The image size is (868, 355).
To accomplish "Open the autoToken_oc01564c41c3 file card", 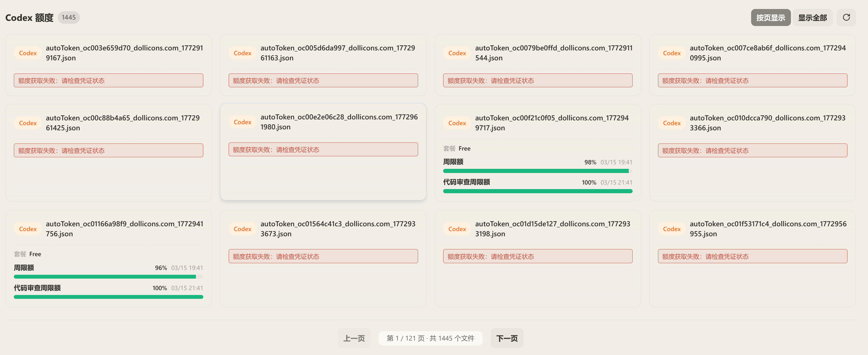I will point(323,259).
